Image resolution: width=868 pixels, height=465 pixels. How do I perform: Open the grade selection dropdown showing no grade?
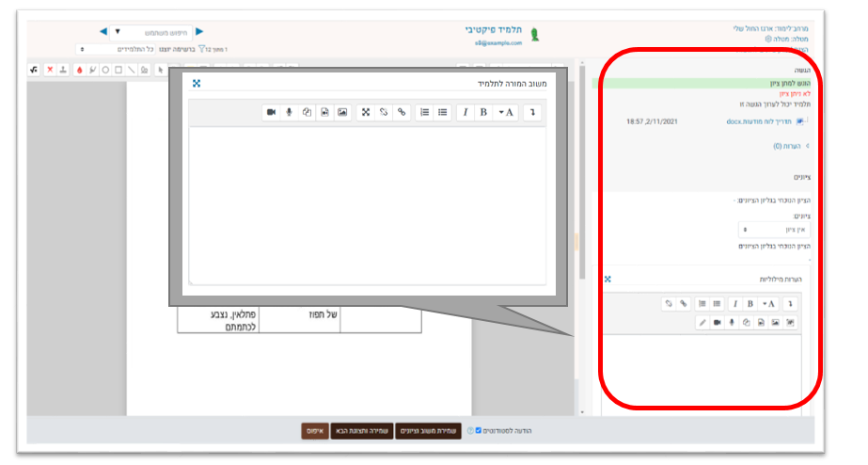775,229
